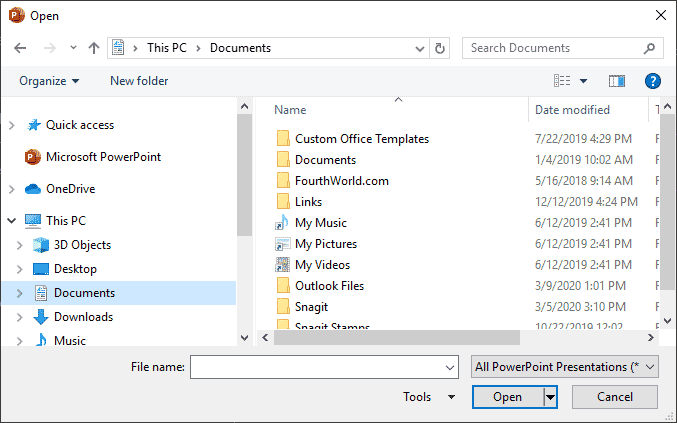Click the Open button
The width and height of the screenshot is (677, 423).
(508, 397)
